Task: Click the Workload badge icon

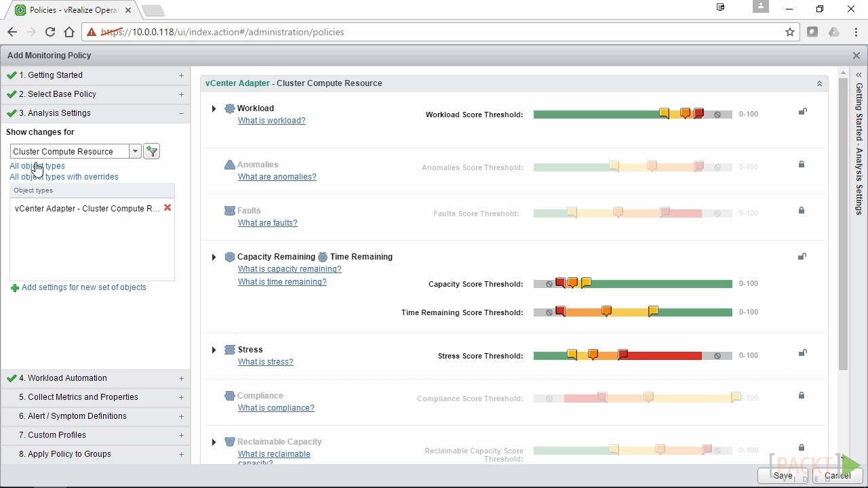Action: coord(230,108)
